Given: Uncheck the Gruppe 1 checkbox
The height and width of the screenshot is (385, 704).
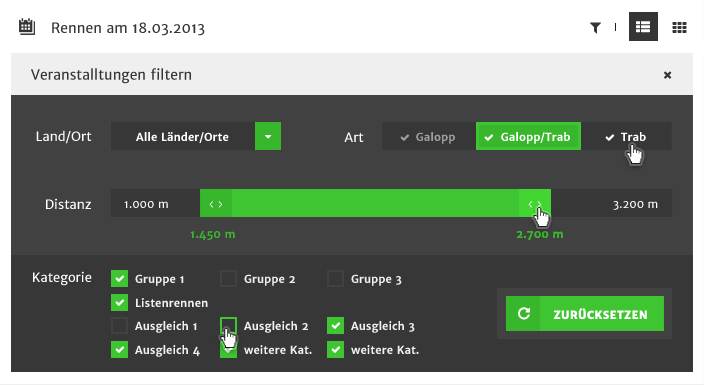Looking at the screenshot, I should (x=119, y=279).
